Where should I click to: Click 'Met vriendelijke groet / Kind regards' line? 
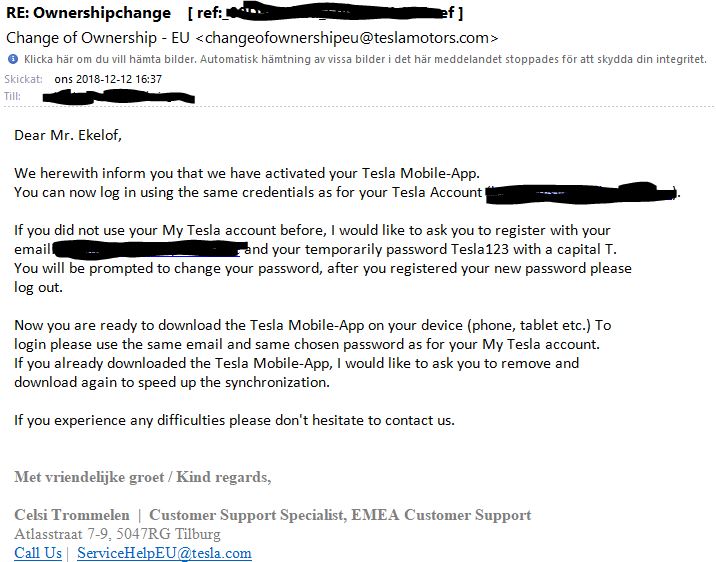142,477
